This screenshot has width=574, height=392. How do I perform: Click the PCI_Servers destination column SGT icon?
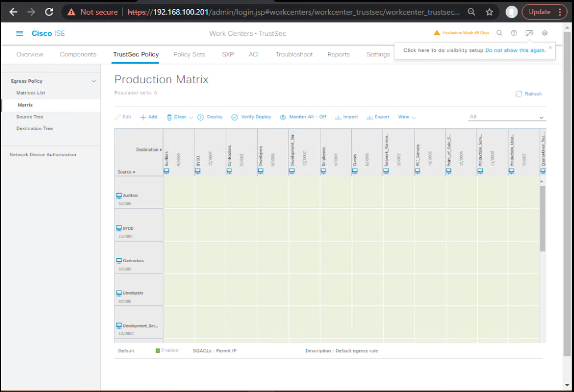click(x=417, y=171)
